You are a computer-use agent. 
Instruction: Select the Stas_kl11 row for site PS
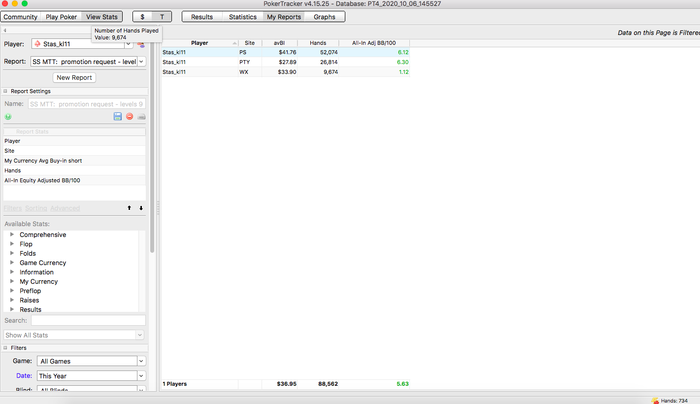285,52
